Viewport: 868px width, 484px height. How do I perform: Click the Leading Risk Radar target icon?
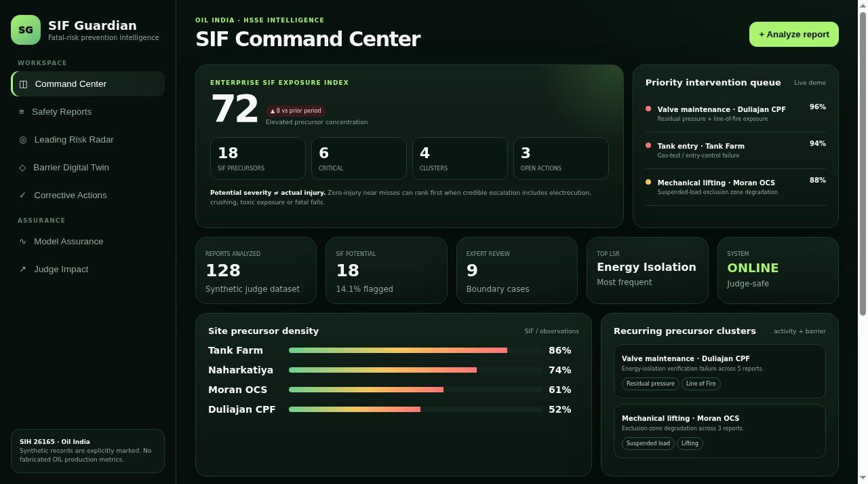click(x=23, y=140)
